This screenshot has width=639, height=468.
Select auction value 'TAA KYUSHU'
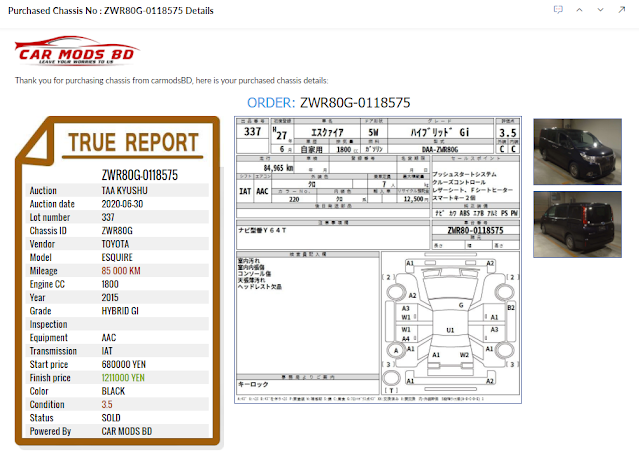(124, 190)
